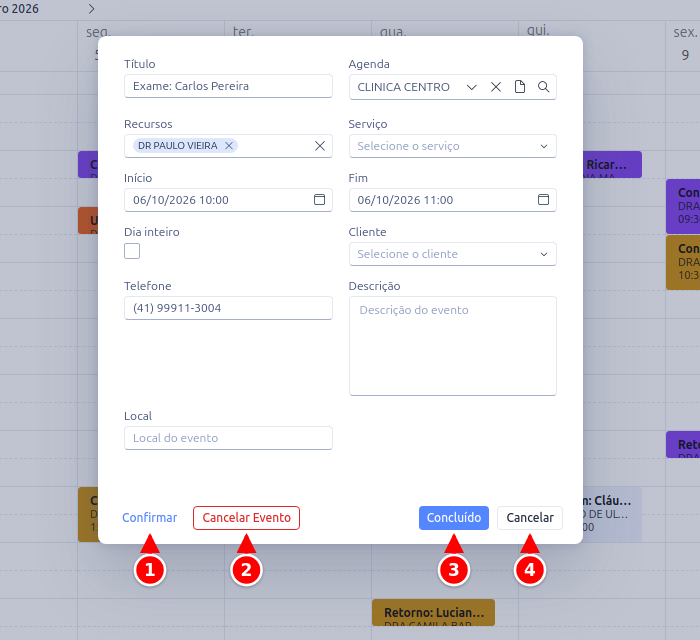
Task: Open the Cláu... event behind the dialog
Action: pos(612,514)
